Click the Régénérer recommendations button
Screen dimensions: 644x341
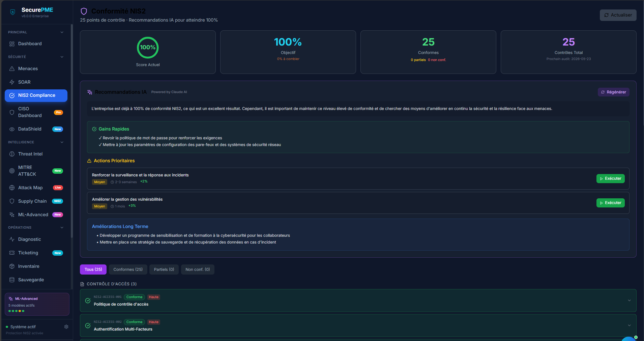coord(613,92)
